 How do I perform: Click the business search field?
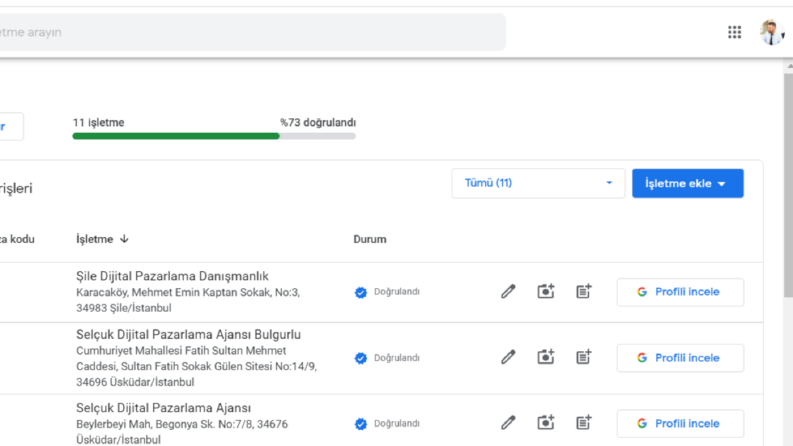(x=251, y=32)
